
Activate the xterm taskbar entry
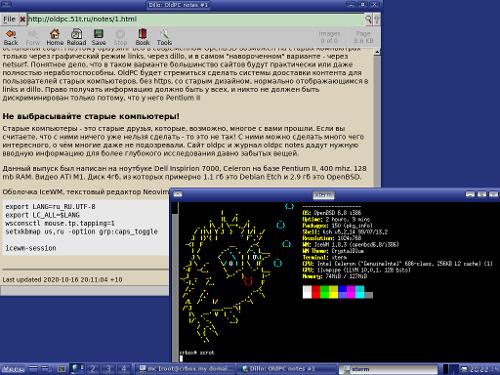pos(388,369)
